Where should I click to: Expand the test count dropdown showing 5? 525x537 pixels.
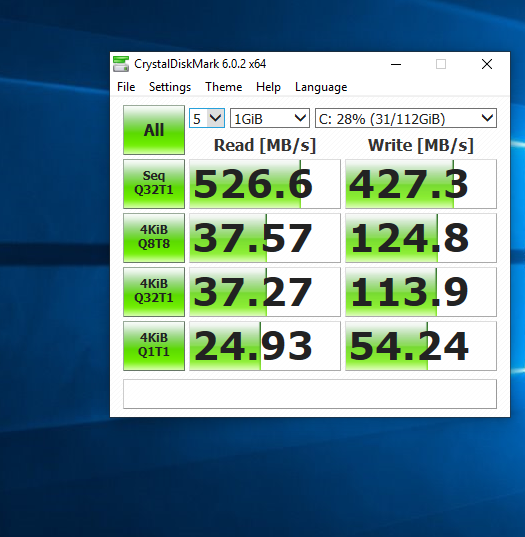[207, 118]
